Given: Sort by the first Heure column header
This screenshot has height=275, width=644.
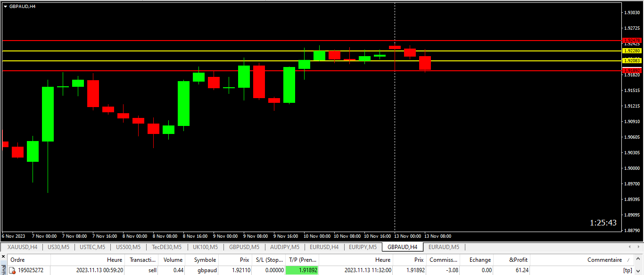Looking at the screenshot, I should coord(87,260).
